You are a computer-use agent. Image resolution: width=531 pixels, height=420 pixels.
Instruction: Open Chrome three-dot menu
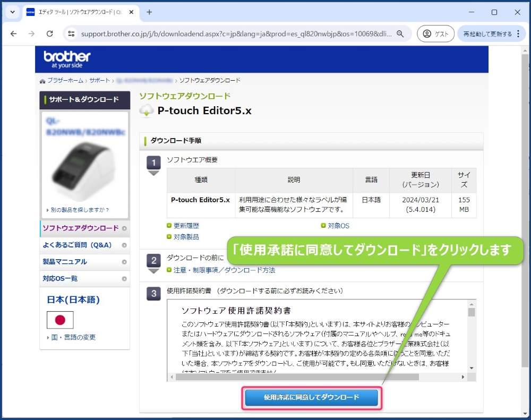click(518, 33)
